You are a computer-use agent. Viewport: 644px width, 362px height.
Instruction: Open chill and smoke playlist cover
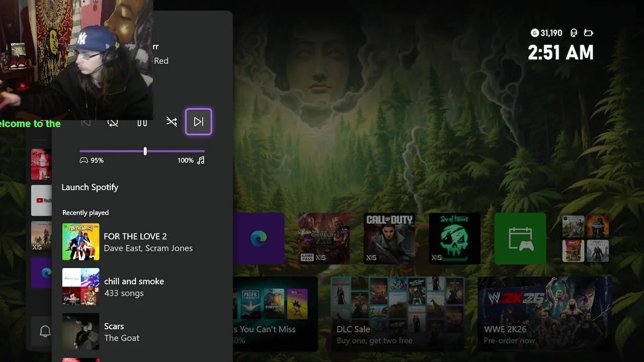(80, 287)
